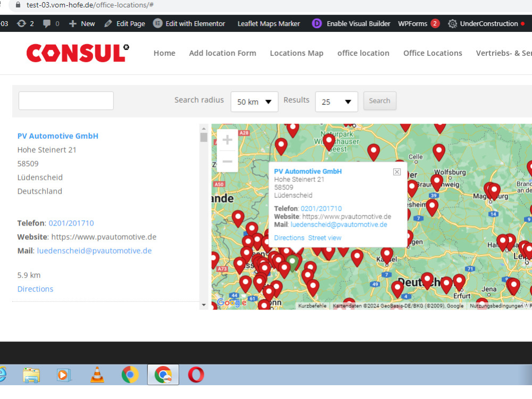Screen dimensions: 532x399
Task: Select the 5.9 km distance text
Action: click(29, 275)
